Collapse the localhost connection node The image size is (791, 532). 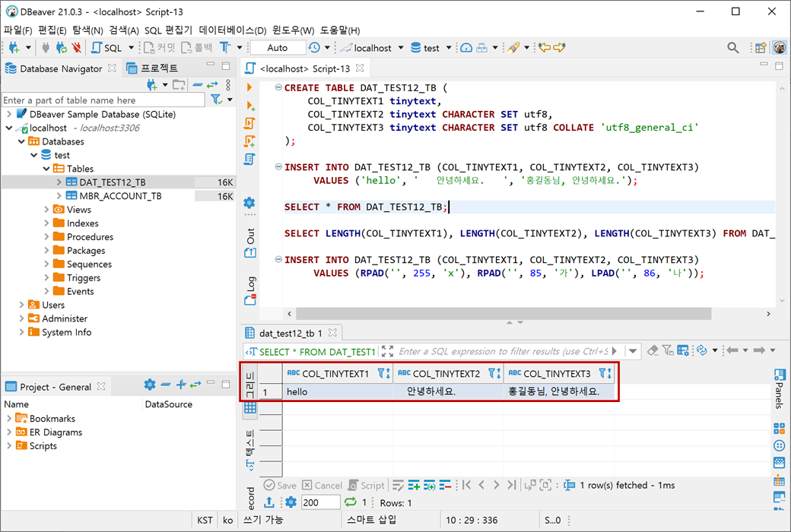coord(9,128)
